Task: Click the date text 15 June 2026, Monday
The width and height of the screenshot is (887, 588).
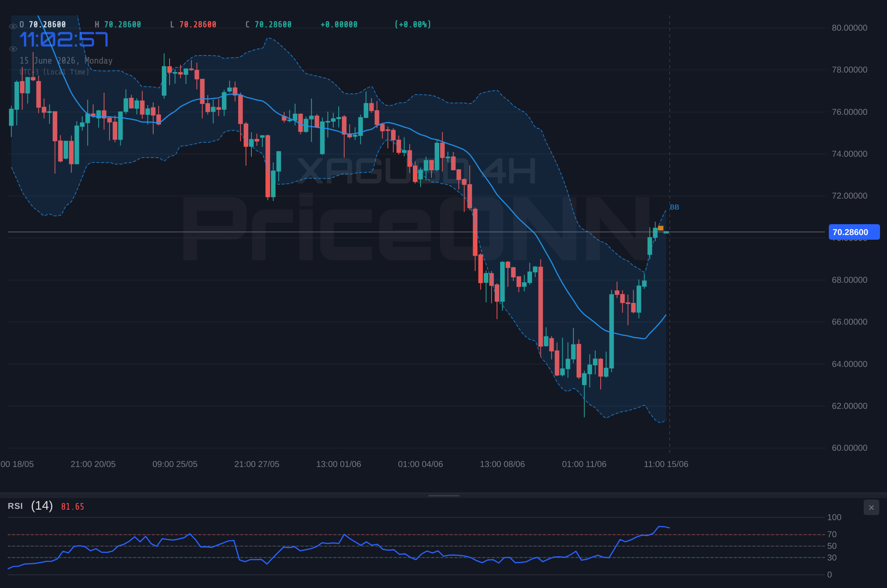Action: [66, 61]
